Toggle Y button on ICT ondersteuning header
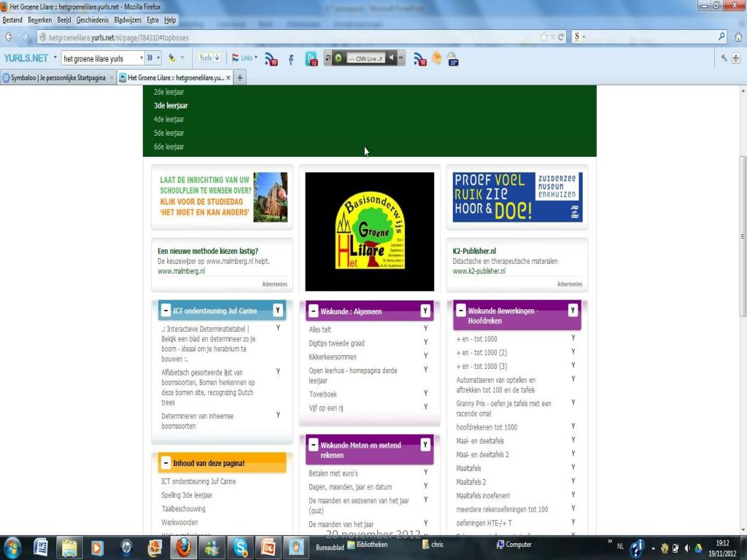 [x=278, y=311]
